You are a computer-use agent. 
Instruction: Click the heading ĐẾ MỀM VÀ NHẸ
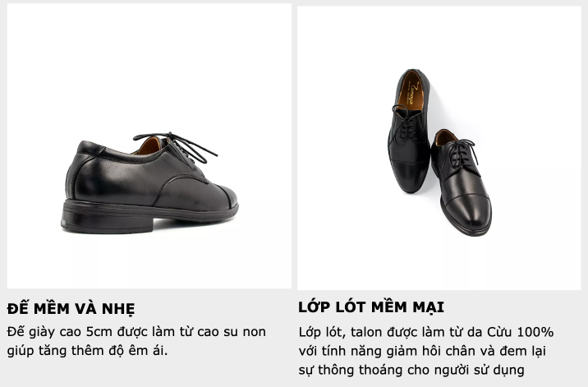(71, 308)
